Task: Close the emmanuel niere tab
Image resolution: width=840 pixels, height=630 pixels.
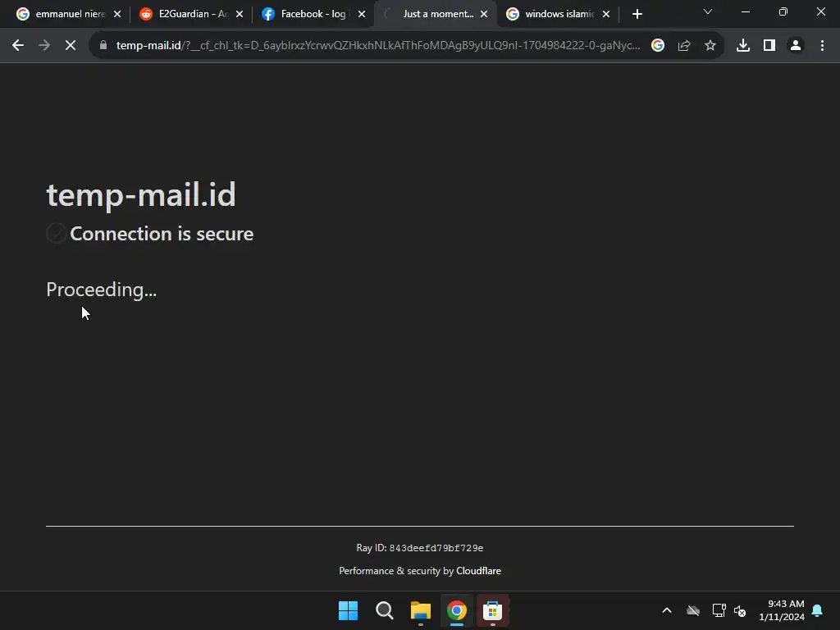Action: tap(117, 14)
